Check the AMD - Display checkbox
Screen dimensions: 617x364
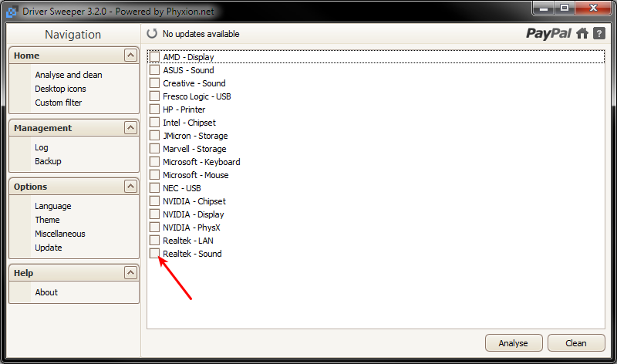[x=155, y=57]
